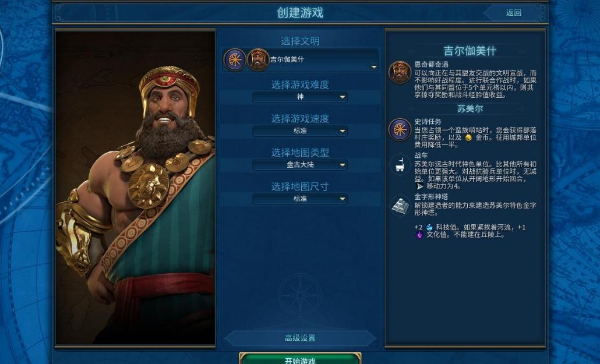Click the 金字形神塔 ziggurat improvement icon
The image size is (600, 364).
tap(400, 206)
